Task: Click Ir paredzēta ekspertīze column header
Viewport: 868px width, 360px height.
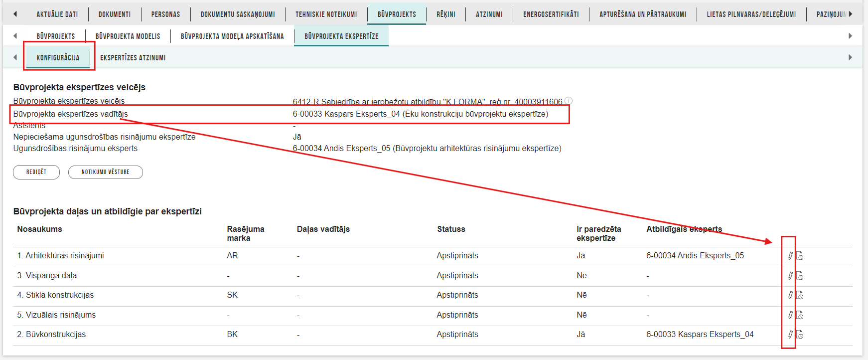Action: (x=599, y=234)
